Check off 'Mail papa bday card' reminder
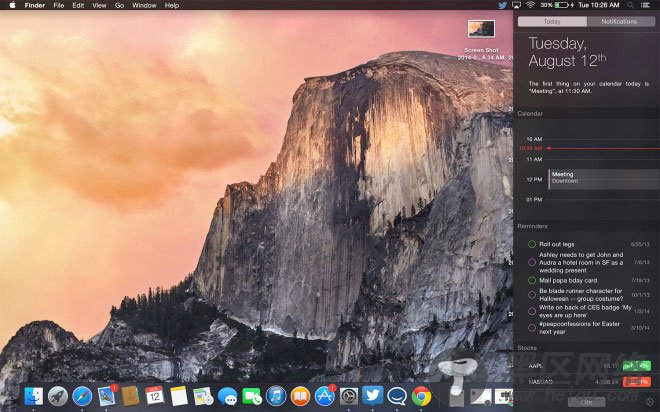Screen dimensions: 660x412 [x=532, y=280]
